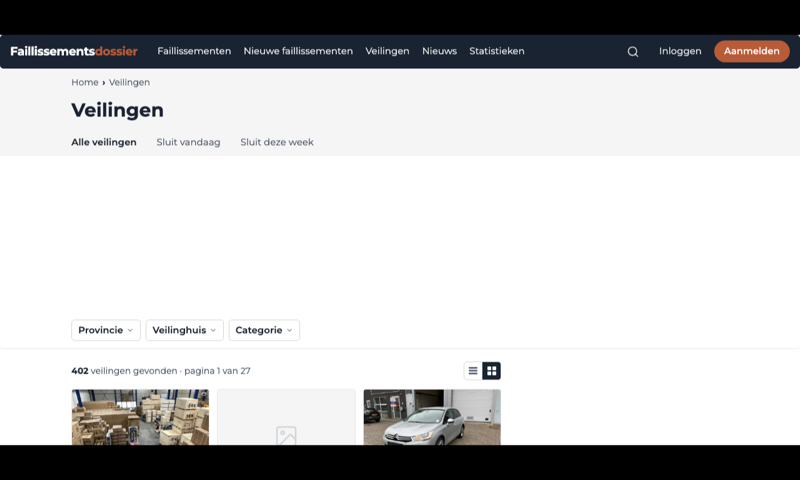Go to Home in the breadcrumb

click(85, 82)
